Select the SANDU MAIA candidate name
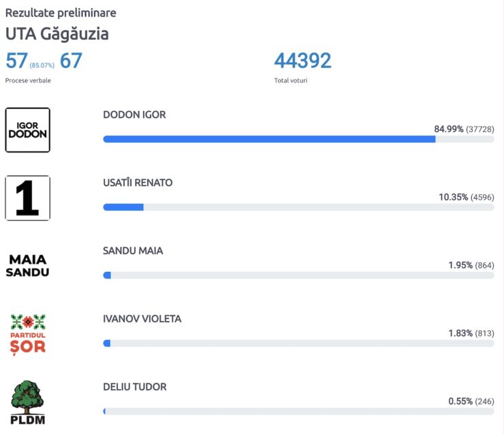Screen dimensions: 504x434 pos(133,251)
